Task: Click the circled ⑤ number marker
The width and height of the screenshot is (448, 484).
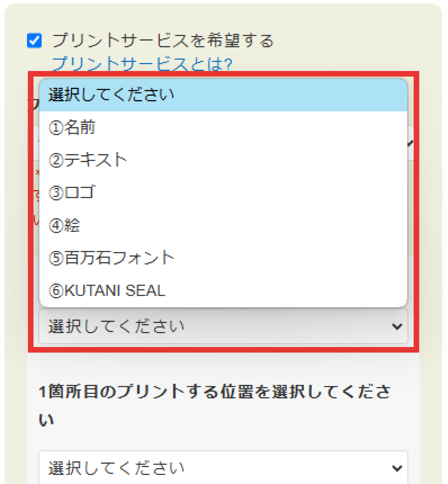Action: (x=56, y=258)
